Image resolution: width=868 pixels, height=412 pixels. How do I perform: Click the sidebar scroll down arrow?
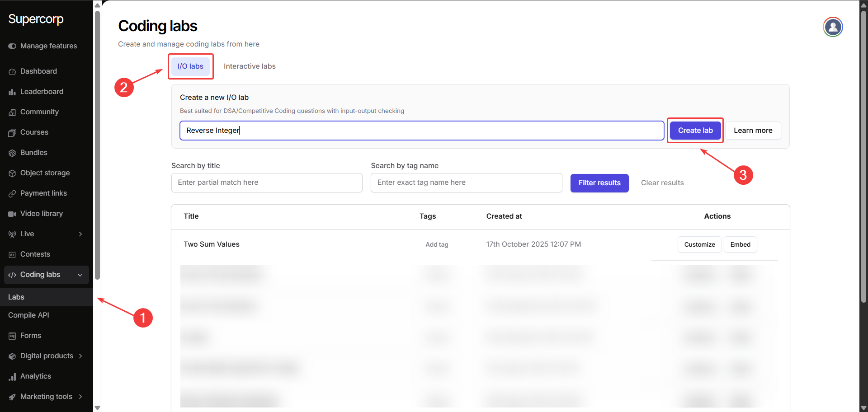[x=97, y=408]
